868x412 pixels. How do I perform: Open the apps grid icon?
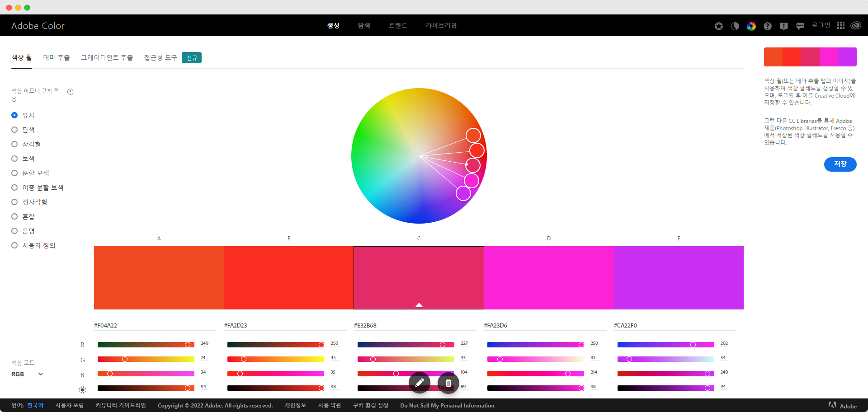click(841, 26)
